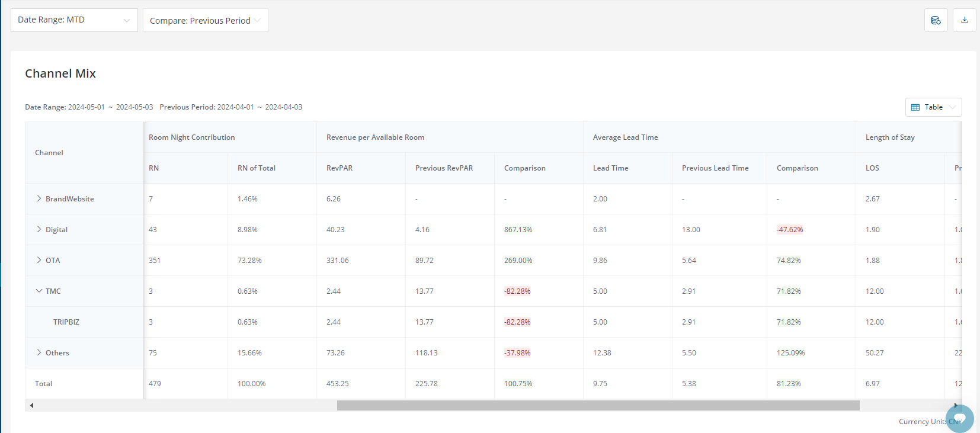Image resolution: width=980 pixels, height=433 pixels.
Task: Click the LOS column header
Action: [872, 168]
